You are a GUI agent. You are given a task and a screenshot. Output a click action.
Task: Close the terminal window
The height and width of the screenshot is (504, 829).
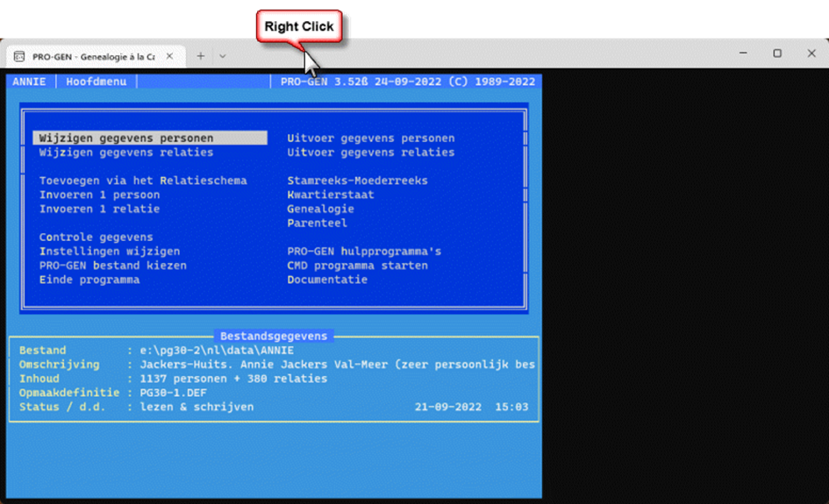[811, 53]
